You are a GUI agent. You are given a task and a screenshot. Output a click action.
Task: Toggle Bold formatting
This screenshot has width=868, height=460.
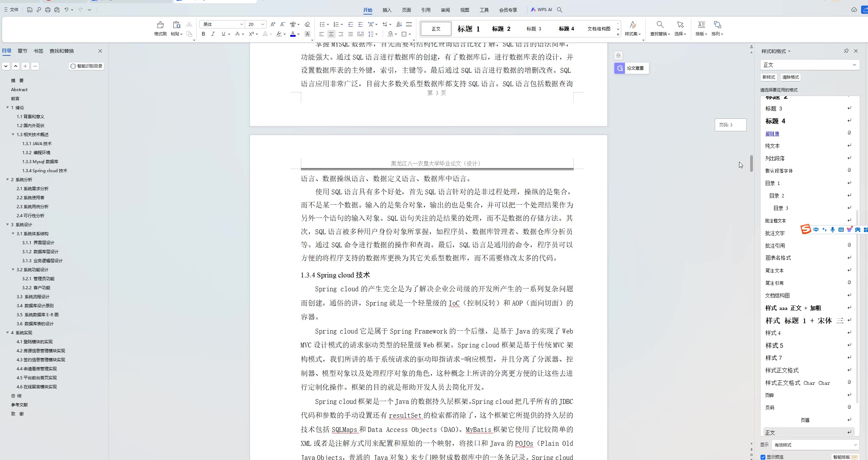click(203, 34)
